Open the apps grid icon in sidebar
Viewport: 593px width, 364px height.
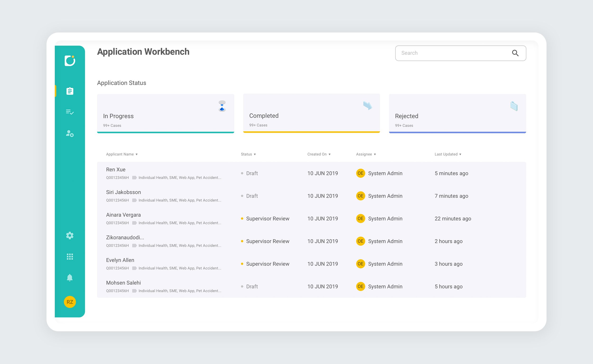click(70, 257)
